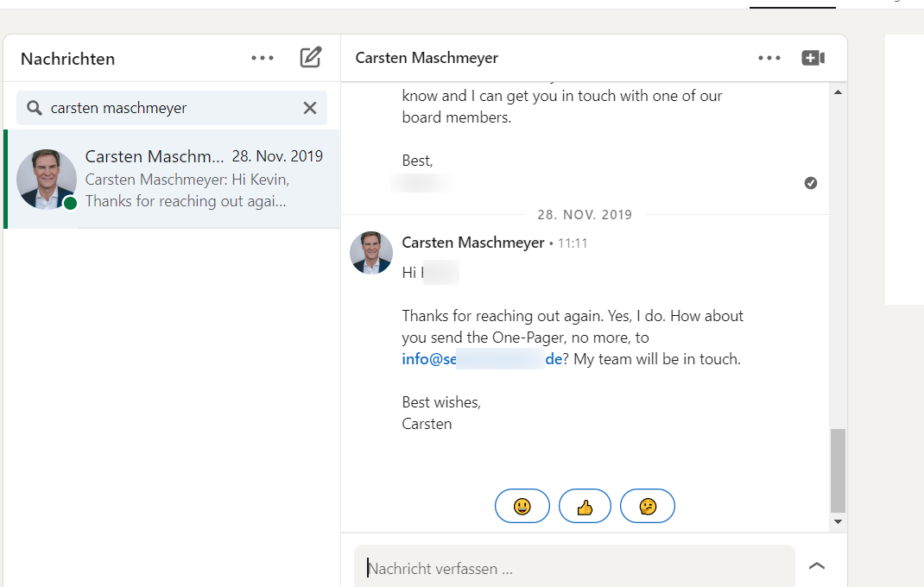Viewport: 924px width, 587px height.
Task: Click the Nachrichten panel title
Action: coord(67,59)
